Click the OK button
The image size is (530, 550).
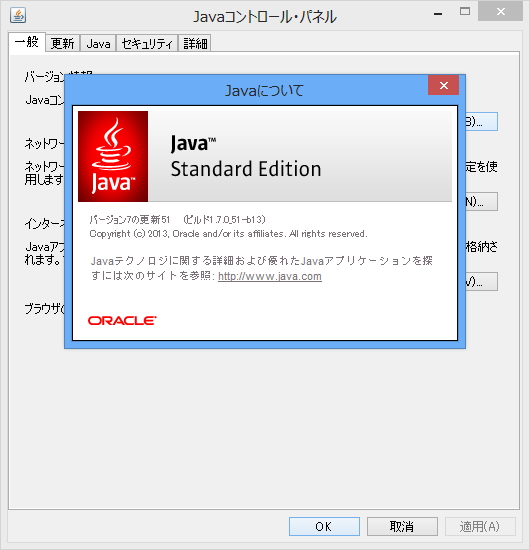pyautogui.click(x=324, y=526)
